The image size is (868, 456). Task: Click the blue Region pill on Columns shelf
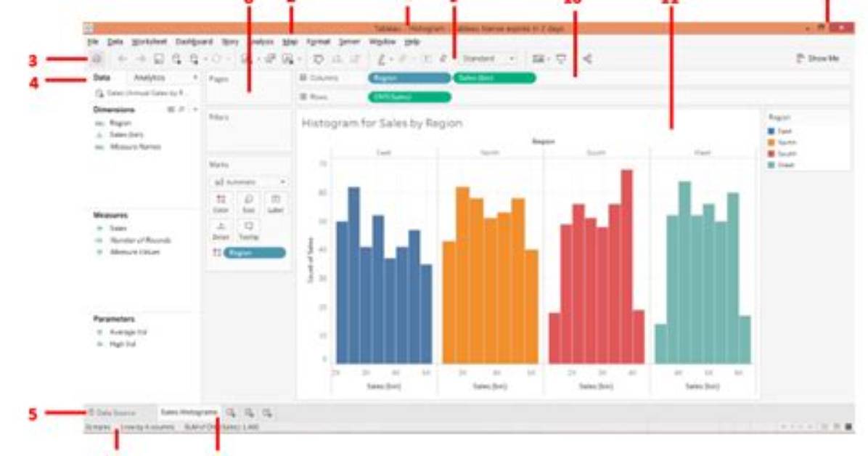[409, 78]
